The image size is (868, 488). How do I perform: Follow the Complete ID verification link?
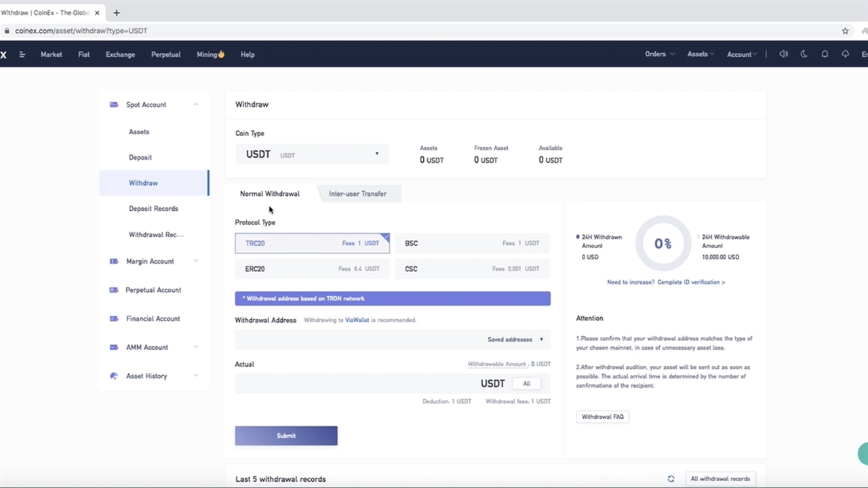click(691, 282)
